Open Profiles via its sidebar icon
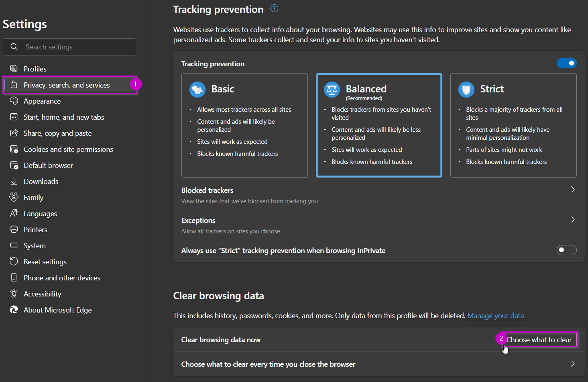Viewport: 588px width, 382px height. coord(14,69)
